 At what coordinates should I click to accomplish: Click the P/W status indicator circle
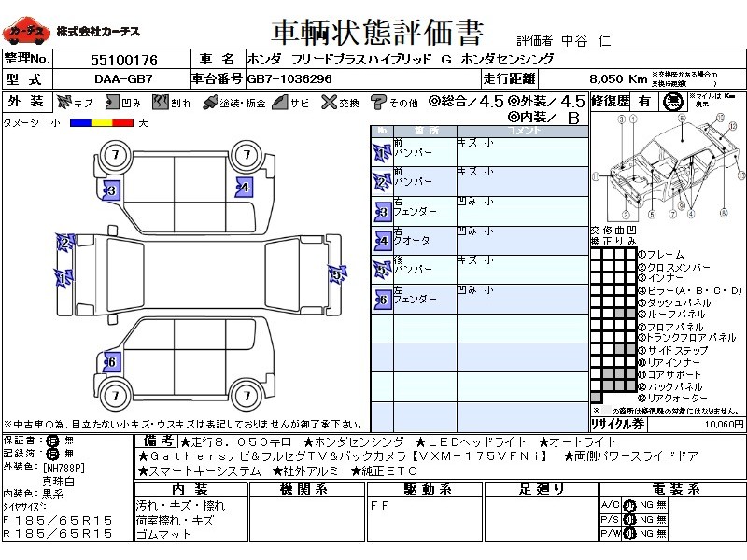(629, 534)
